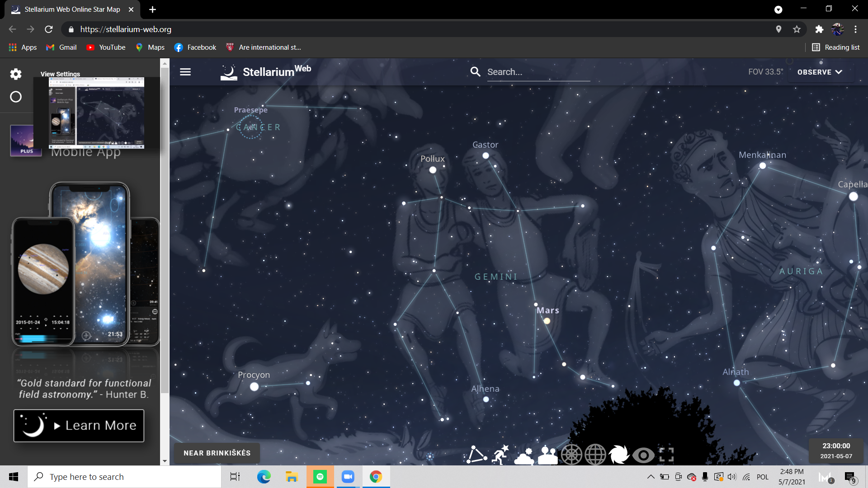Viewport: 868px width, 488px height.
Task: Enable equatorial grid globe icon
Action: pos(595,455)
